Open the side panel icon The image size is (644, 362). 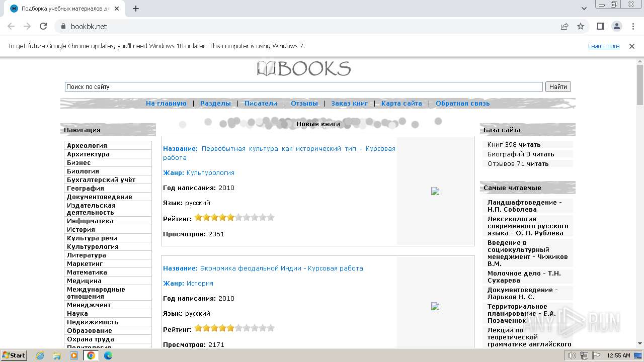(600, 26)
